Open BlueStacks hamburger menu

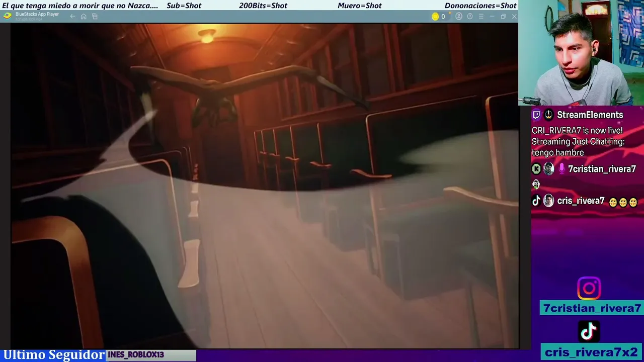[x=481, y=17]
